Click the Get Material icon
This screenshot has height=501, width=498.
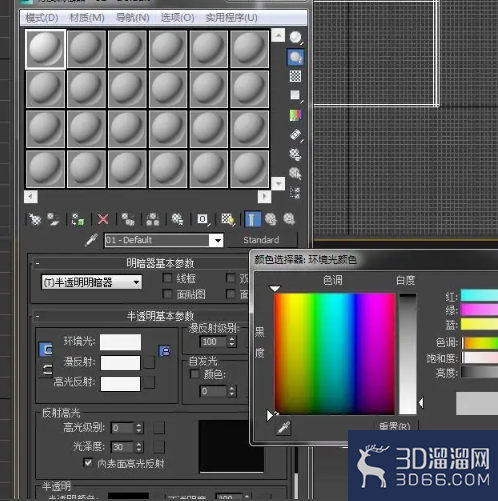pos(34,219)
